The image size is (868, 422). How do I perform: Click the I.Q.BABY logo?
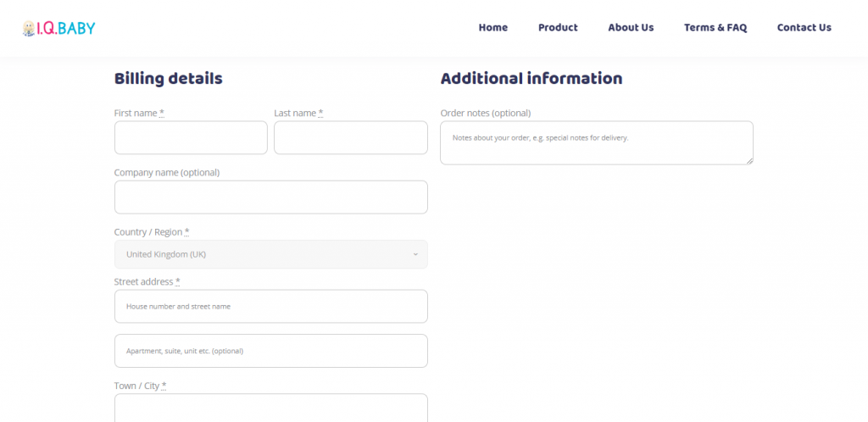(x=58, y=28)
